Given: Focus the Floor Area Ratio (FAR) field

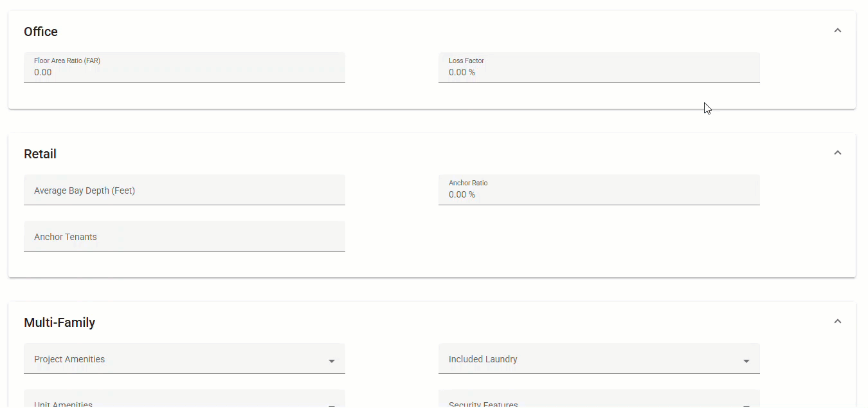Looking at the screenshot, I should [x=185, y=68].
